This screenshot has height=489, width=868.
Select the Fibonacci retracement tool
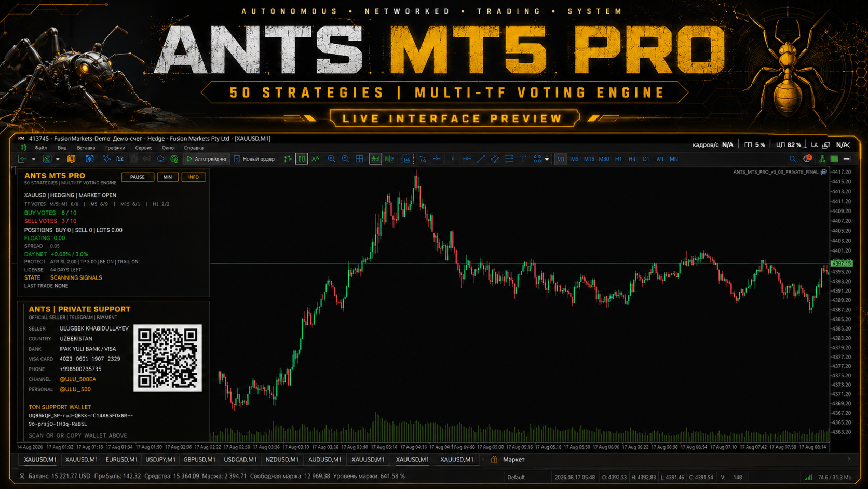(x=509, y=159)
